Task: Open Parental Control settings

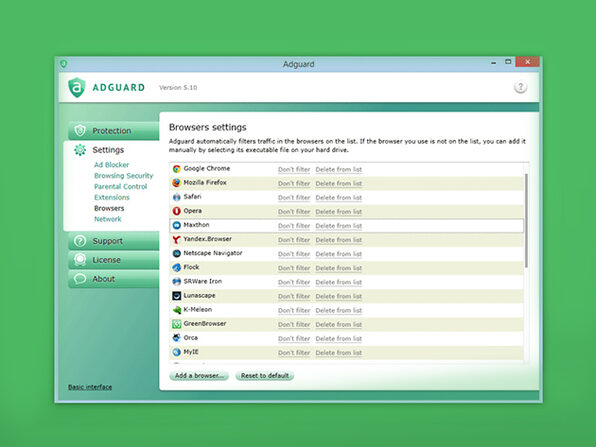Action: tap(120, 187)
